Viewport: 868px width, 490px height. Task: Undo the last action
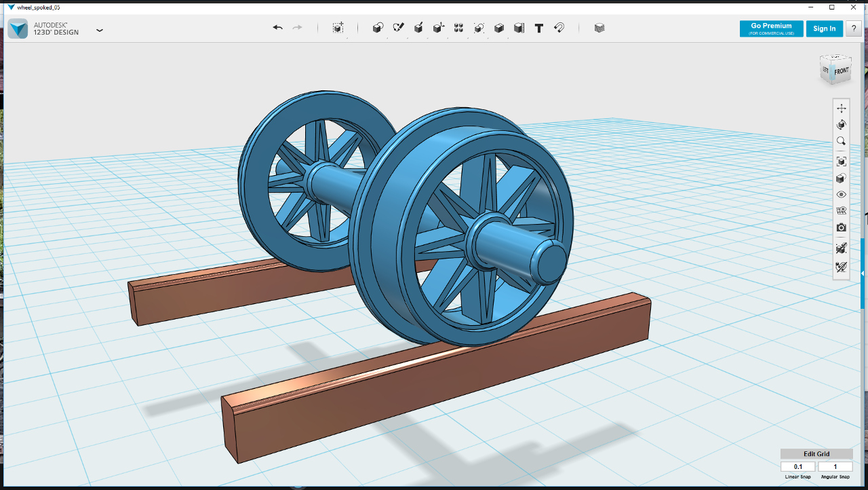(x=278, y=28)
